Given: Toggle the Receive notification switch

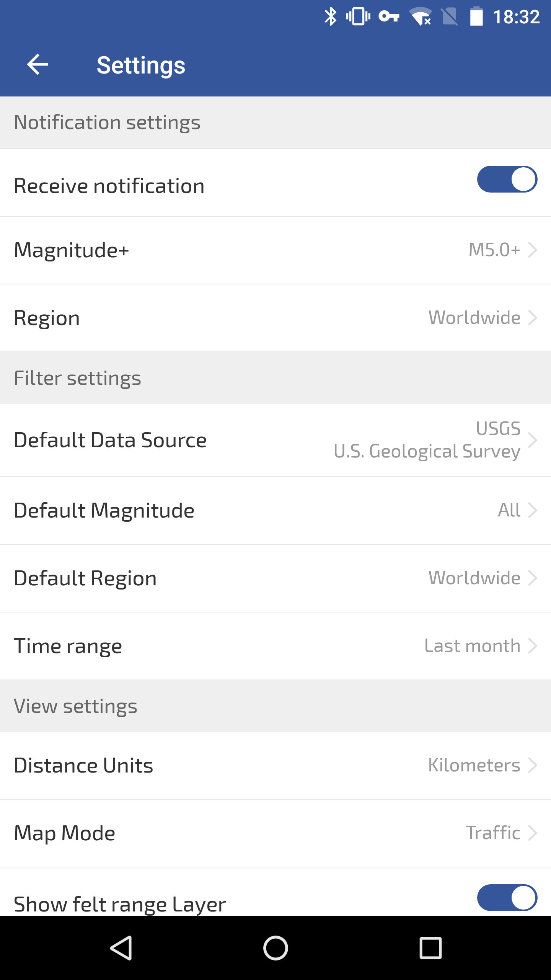Looking at the screenshot, I should [x=507, y=179].
